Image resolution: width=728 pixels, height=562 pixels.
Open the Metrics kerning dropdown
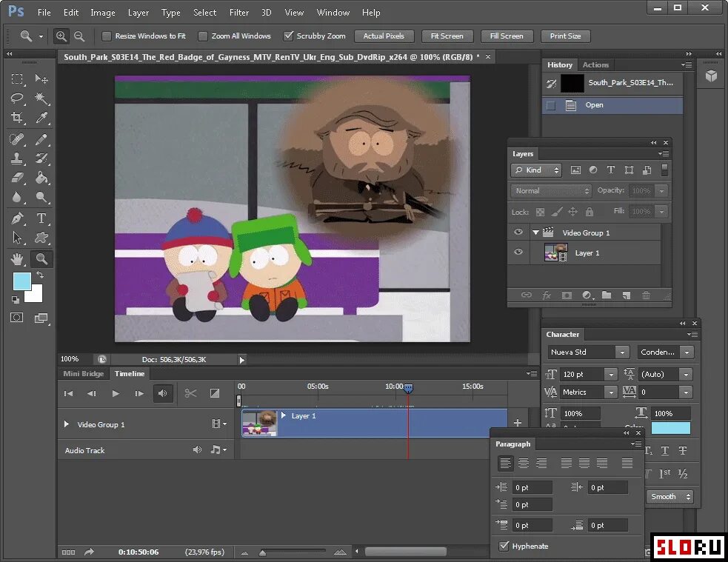click(x=611, y=392)
